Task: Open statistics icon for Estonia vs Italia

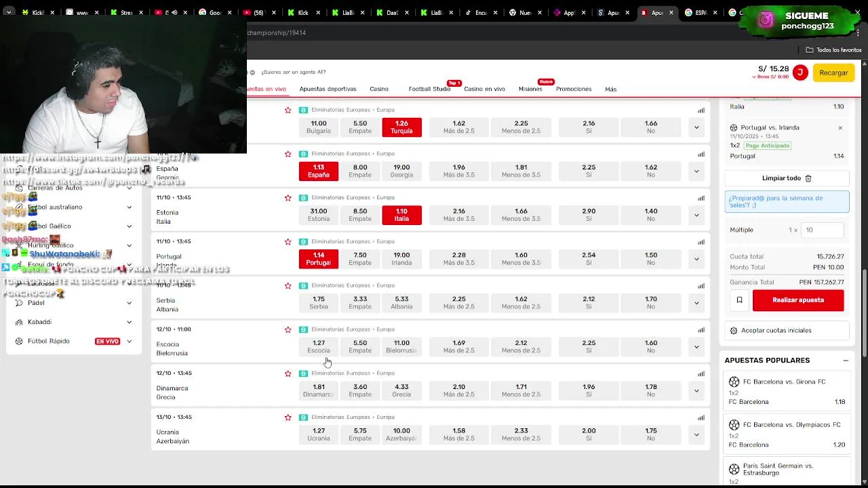Action: [x=701, y=199]
